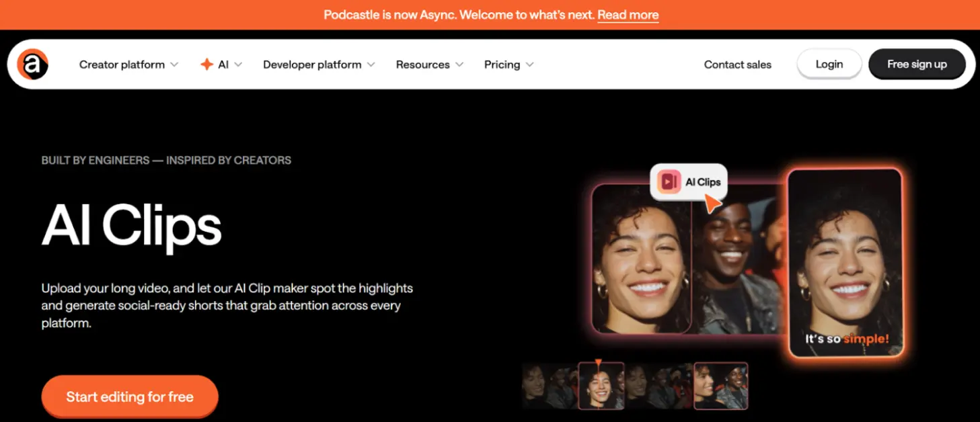
Task: Expand the Creator platform chevron
Action: tap(174, 65)
